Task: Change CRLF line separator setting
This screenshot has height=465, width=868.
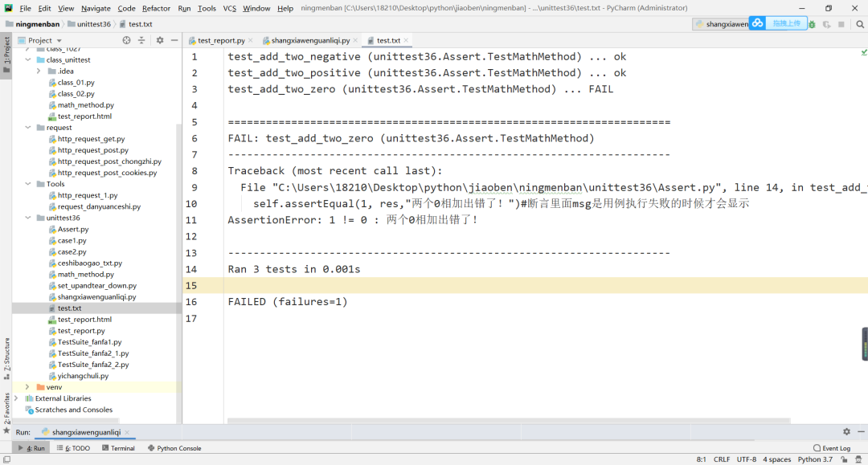Action: [722, 459]
